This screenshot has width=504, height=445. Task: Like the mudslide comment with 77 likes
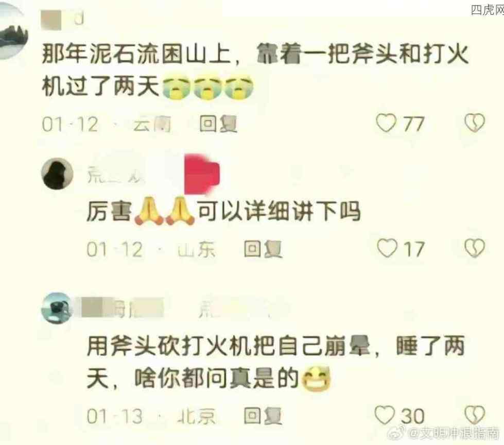point(386,123)
